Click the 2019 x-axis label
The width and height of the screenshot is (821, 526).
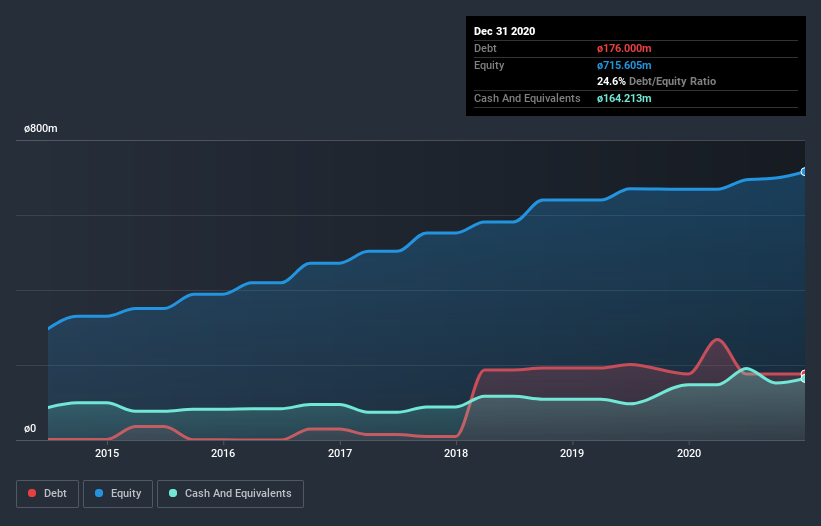[x=572, y=453]
